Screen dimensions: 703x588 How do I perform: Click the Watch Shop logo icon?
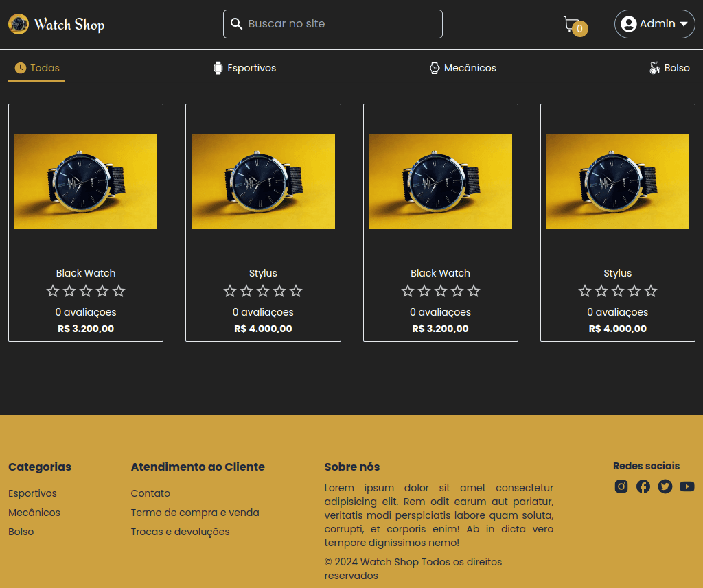click(x=19, y=24)
